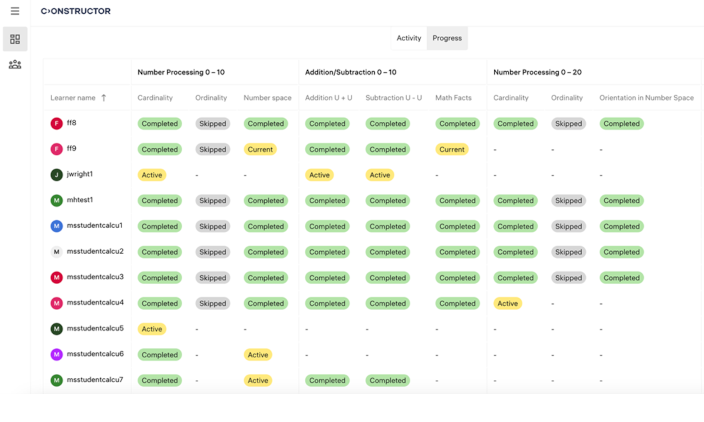Sort by Learner name arrow

point(104,98)
